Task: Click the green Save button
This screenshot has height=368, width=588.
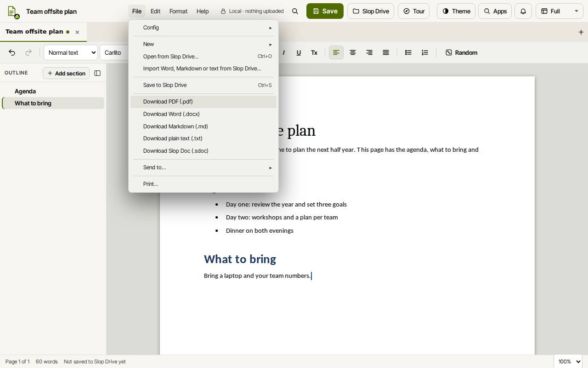Action: pyautogui.click(x=325, y=11)
